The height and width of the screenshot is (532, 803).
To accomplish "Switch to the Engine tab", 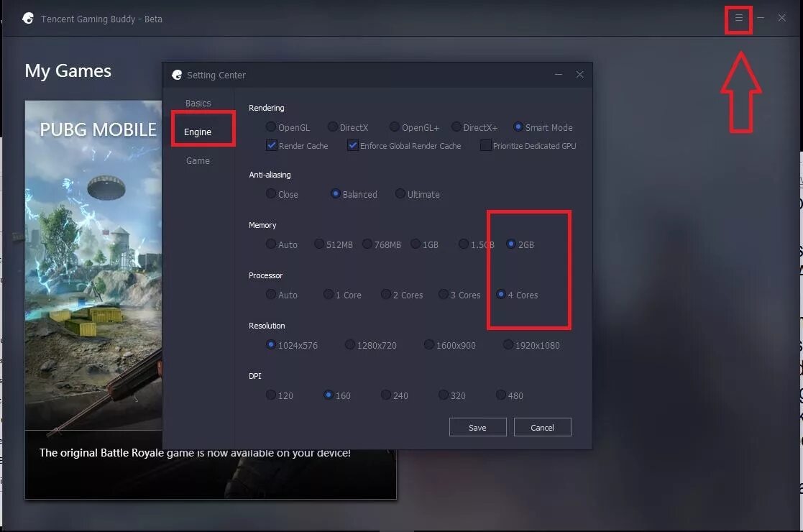I will coord(198,132).
